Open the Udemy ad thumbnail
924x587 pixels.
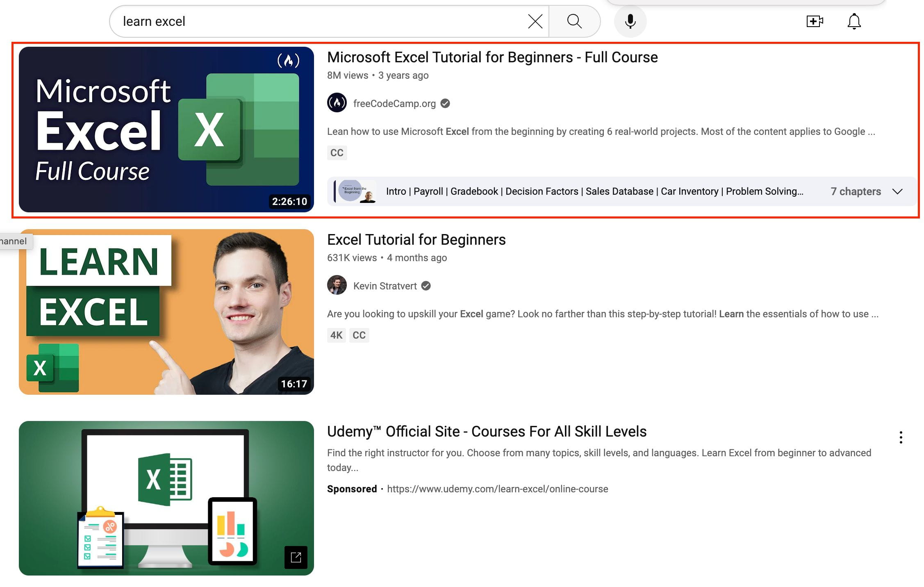click(x=166, y=498)
